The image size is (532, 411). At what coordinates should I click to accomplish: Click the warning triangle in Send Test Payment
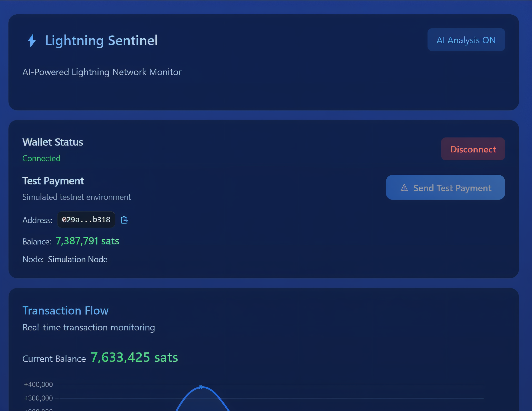tap(404, 187)
